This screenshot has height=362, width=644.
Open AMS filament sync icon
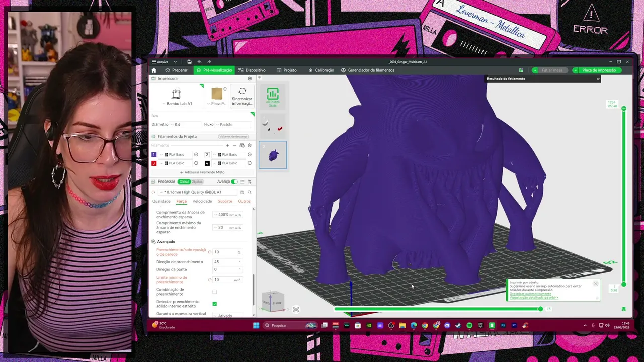click(x=242, y=145)
